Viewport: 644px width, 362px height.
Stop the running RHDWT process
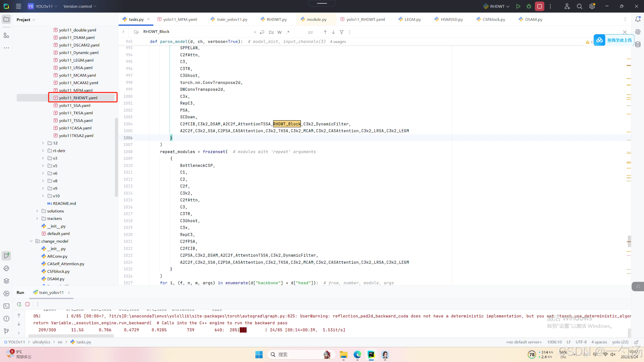point(540,6)
